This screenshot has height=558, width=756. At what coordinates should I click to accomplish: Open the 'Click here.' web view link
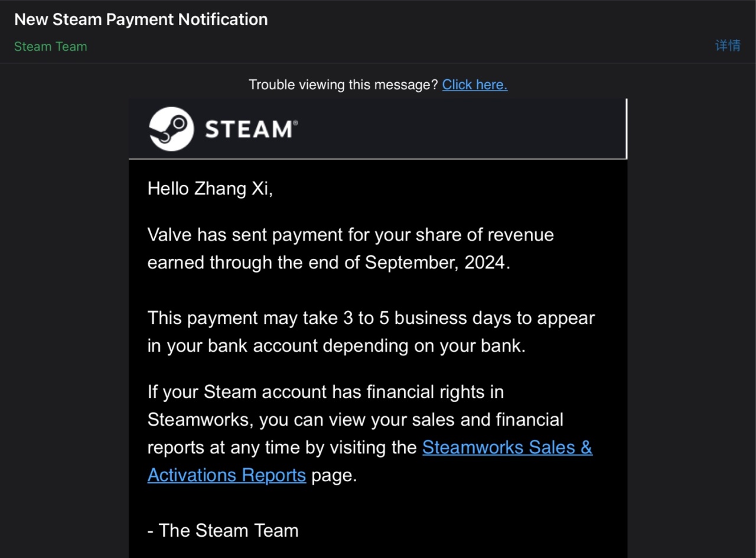tap(475, 85)
